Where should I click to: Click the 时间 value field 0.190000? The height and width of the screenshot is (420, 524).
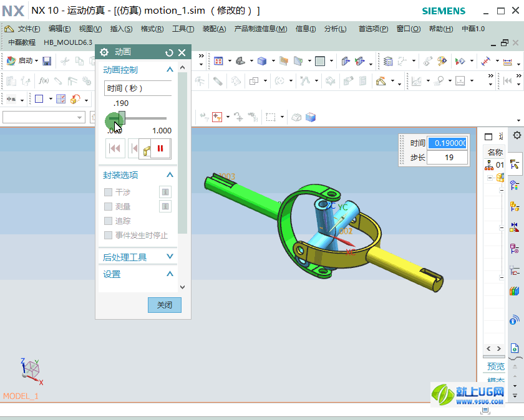(x=447, y=143)
